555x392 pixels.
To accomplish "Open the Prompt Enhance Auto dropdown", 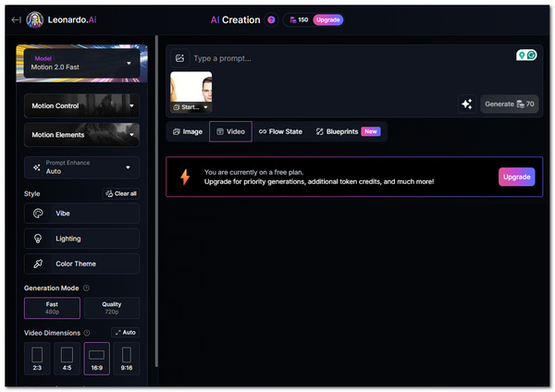I will coord(81,167).
